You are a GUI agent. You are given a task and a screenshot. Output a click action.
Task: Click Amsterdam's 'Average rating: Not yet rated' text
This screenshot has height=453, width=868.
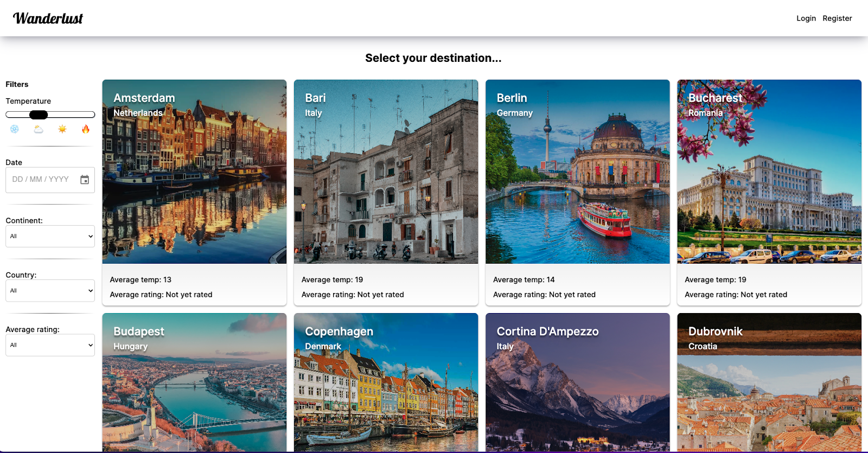161,295
